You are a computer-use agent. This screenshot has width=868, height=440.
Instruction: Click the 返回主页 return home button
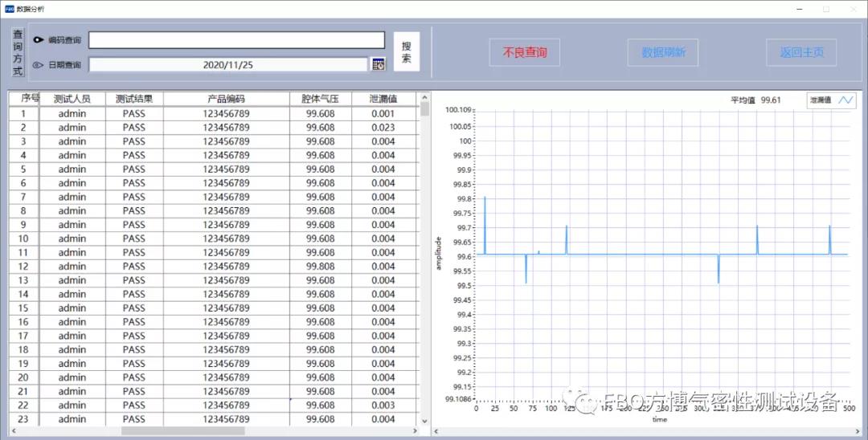point(801,52)
